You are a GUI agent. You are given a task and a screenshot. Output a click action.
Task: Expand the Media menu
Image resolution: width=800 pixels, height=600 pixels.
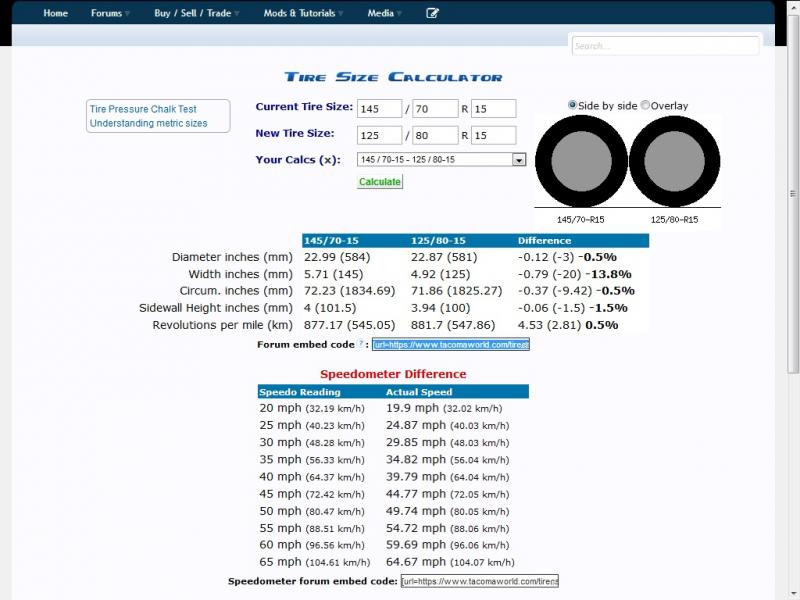(384, 13)
